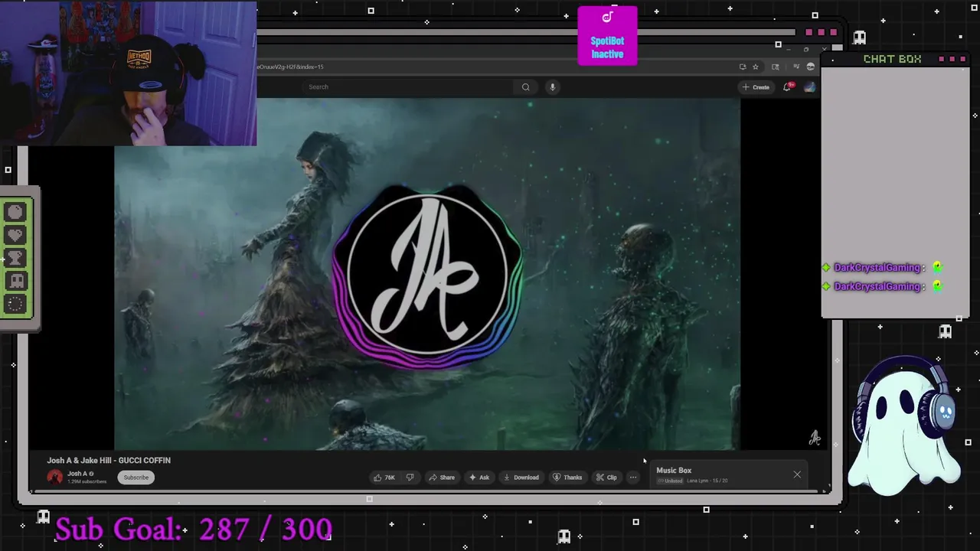980x551 pixels.
Task: Click the ghost icon in left overlay panel
Action: pyautogui.click(x=15, y=281)
